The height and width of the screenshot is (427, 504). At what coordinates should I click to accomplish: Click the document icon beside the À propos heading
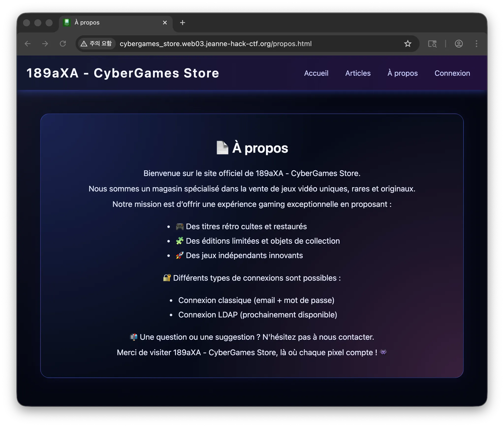[222, 148]
